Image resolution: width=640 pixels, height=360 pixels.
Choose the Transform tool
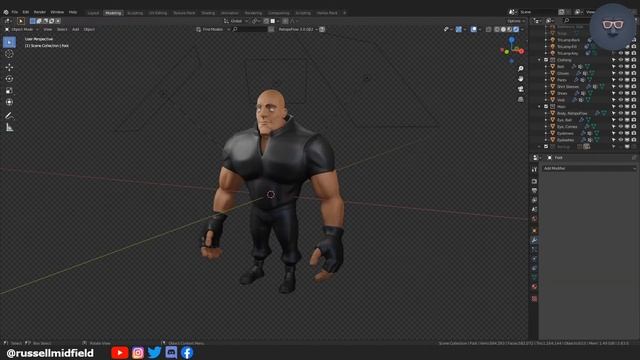click(9, 102)
